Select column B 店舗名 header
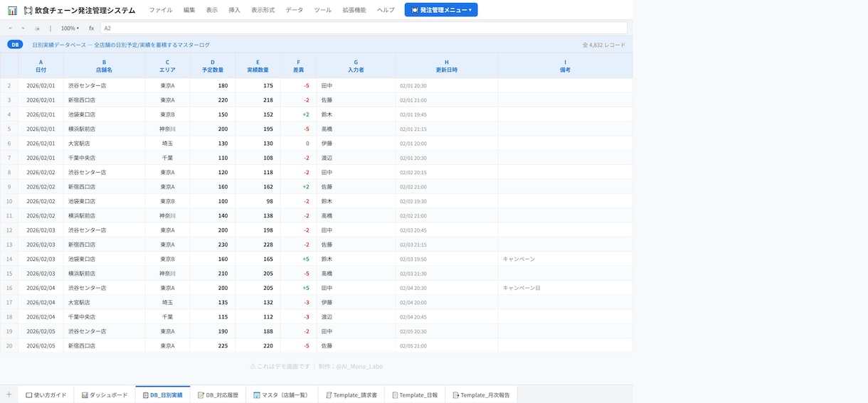 [x=104, y=65]
